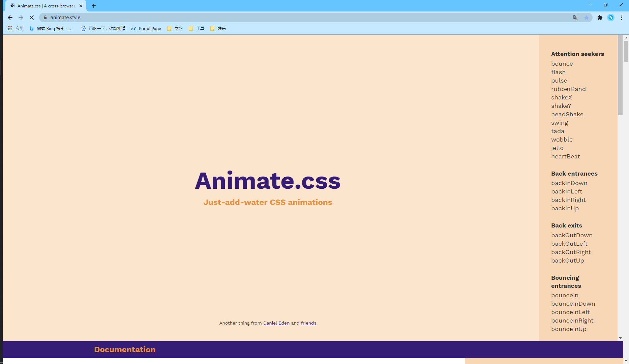The width and height of the screenshot is (629, 364).
Task: Select the bounceInUp animation
Action: [569, 329]
